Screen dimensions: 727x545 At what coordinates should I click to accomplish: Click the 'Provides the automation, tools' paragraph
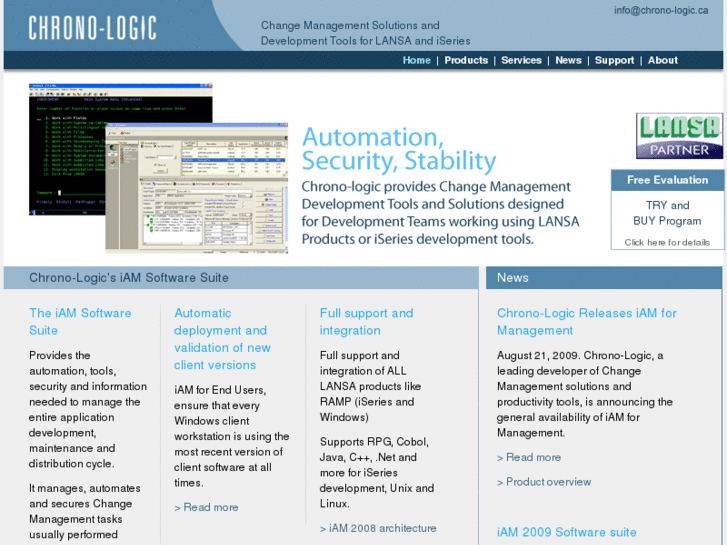(88, 410)
